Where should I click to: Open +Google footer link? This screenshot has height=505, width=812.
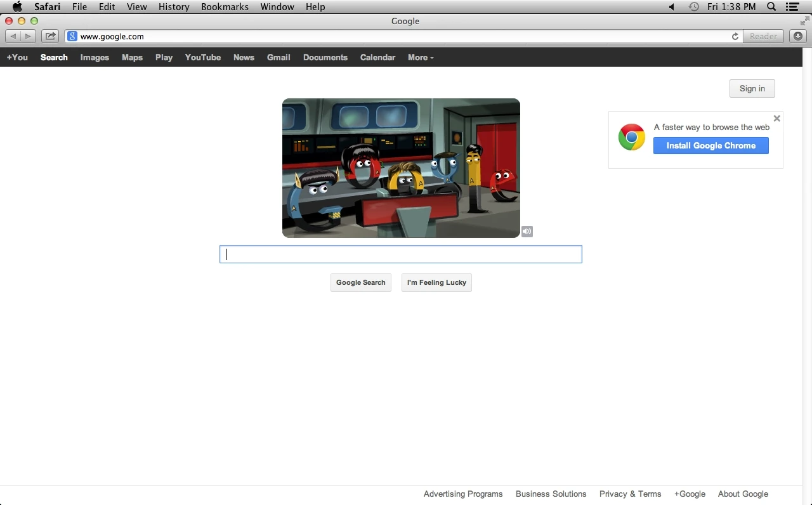click(690, 494)
